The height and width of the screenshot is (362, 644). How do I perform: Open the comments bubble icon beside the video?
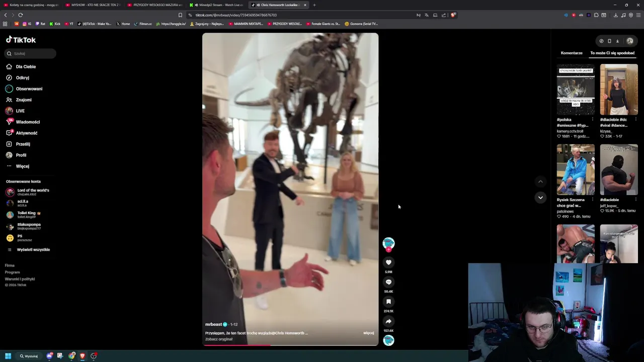388,282
